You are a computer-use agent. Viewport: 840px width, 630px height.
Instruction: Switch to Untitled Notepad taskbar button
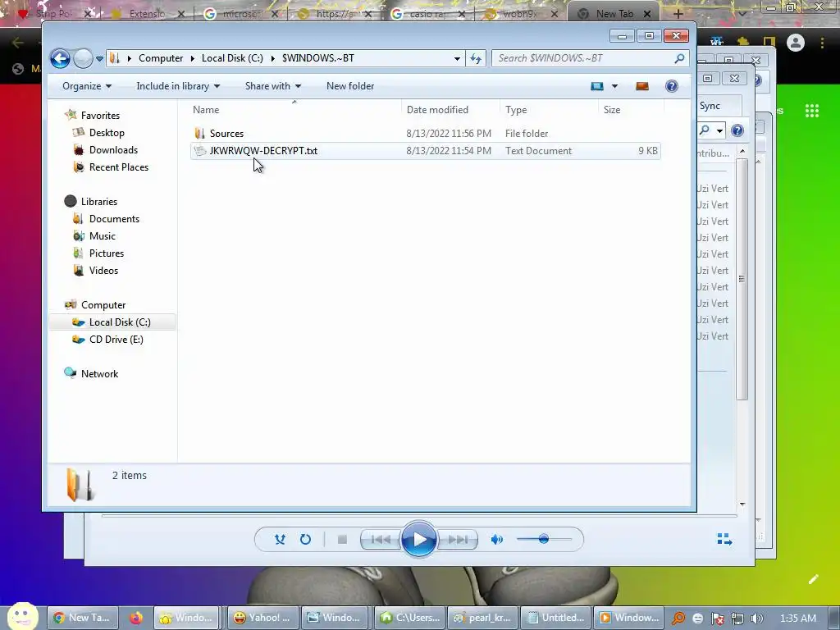click(x=557, y=618)
